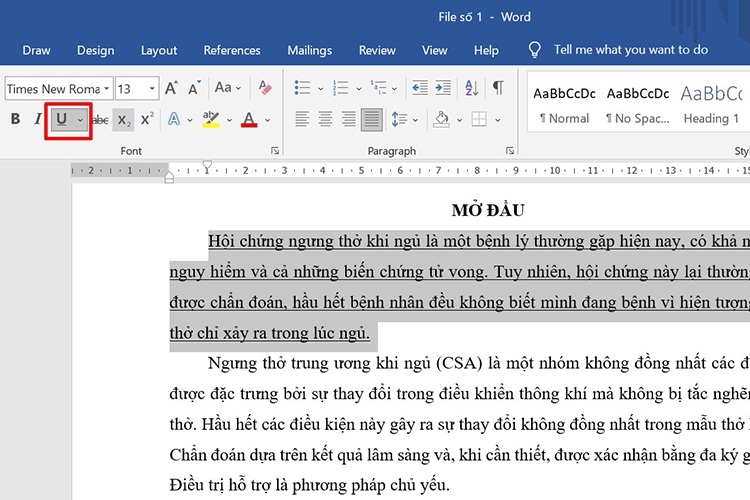Open borders dropdown arrow

tap(497, 120)
